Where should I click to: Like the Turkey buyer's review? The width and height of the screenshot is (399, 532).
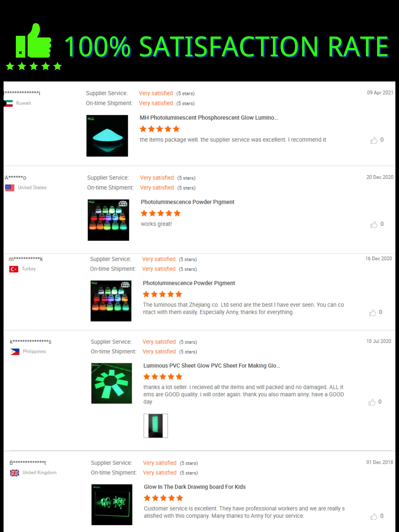[373, 312]
